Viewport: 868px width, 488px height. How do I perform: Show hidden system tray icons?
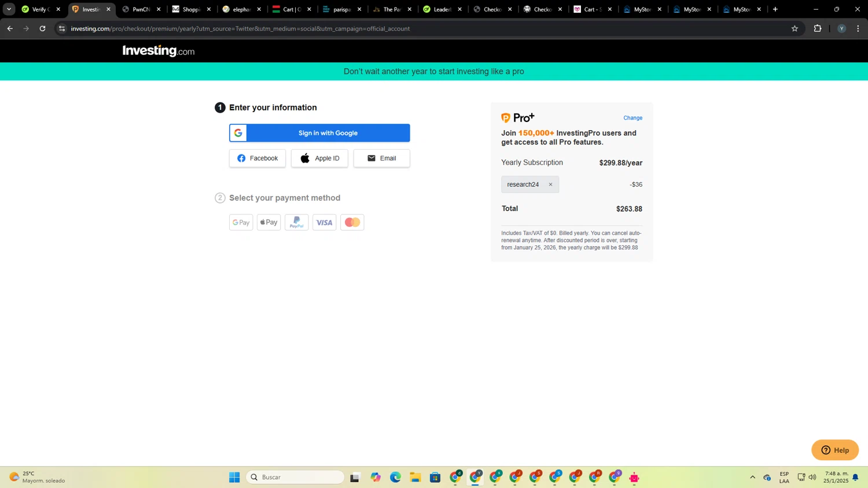pos(753,477)
